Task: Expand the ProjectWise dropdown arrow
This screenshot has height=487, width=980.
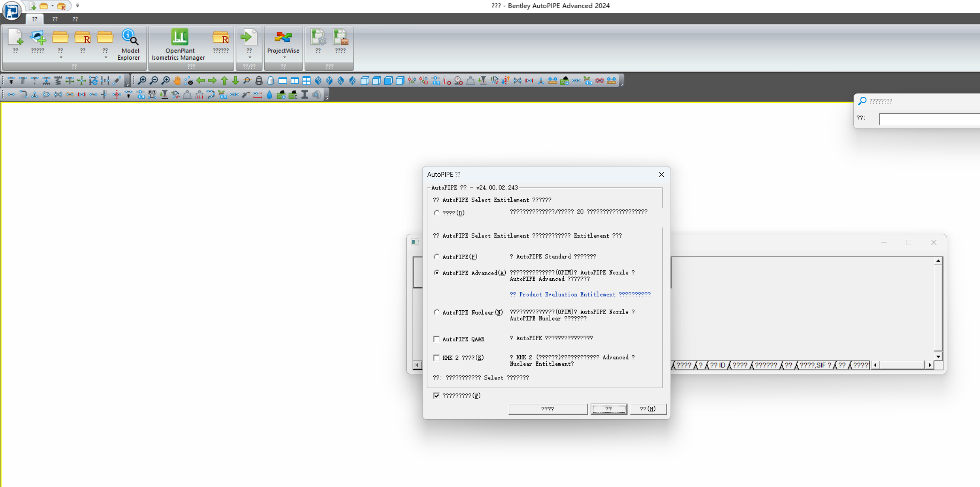Action: (x=284, y=58)
